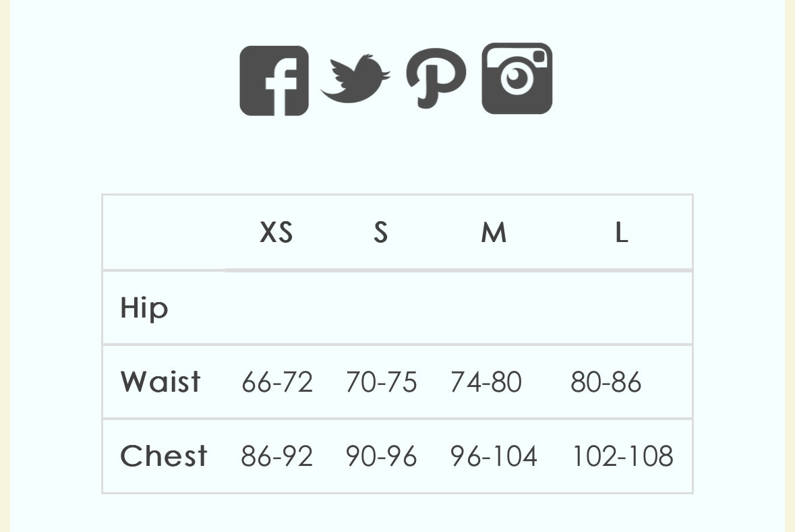Select the Waist row label
795x532 pixels.
click(x=160, y=382)
